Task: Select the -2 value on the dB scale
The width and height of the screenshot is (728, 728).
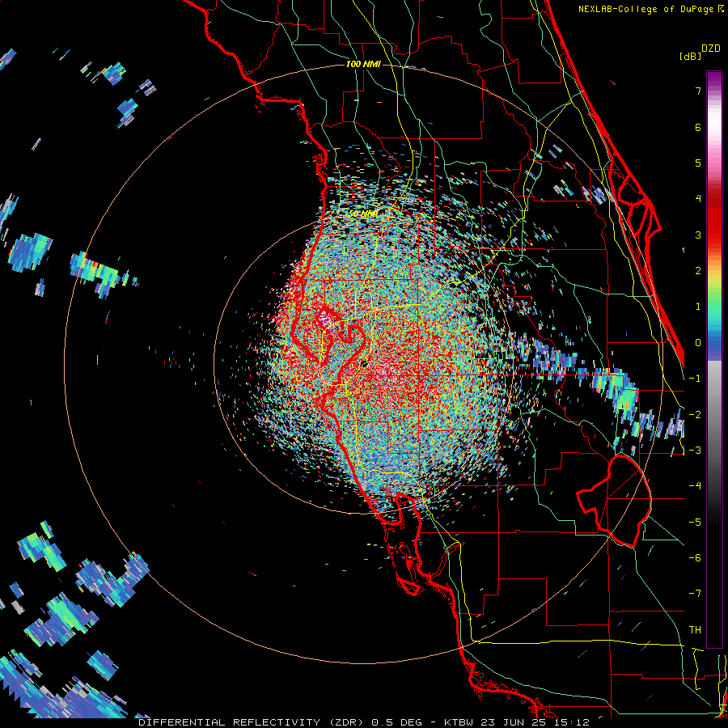Action: 695,414
